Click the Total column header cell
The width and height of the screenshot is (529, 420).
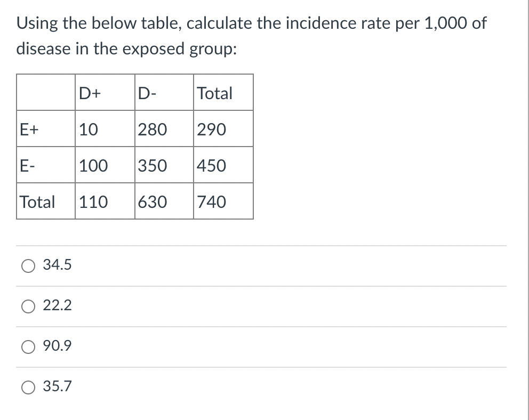pos(223,93)
